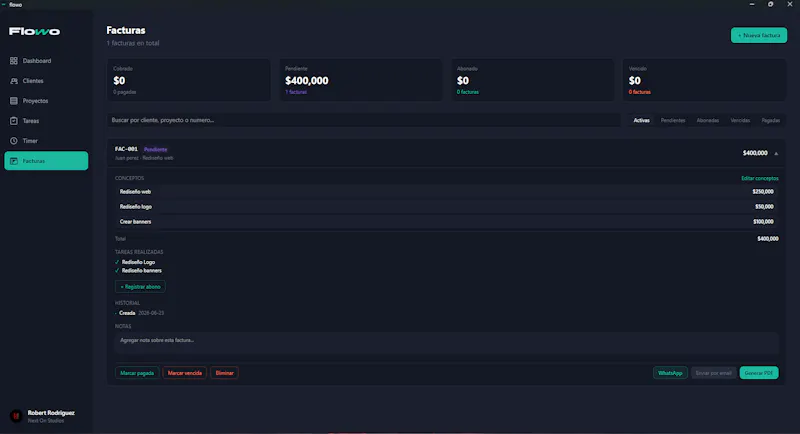
Task: Share invoice via WhatsApp button
Action: click(x=670, y=373)
